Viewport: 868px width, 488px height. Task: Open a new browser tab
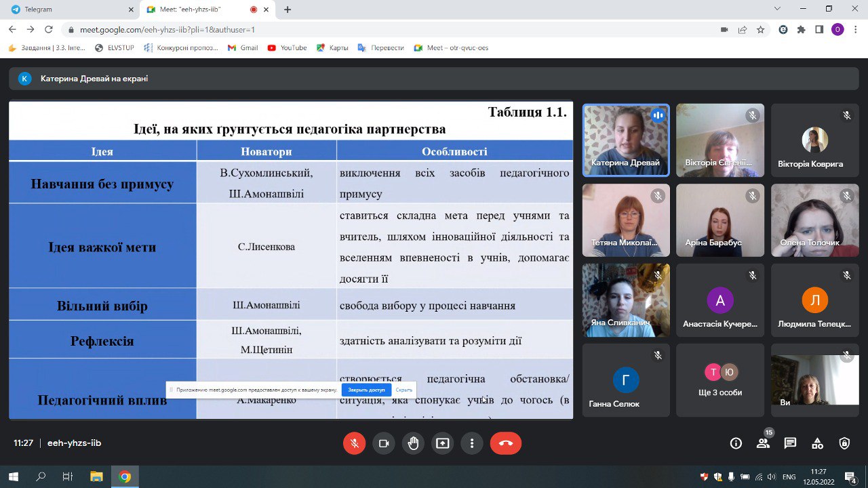(x=288, y=9)
